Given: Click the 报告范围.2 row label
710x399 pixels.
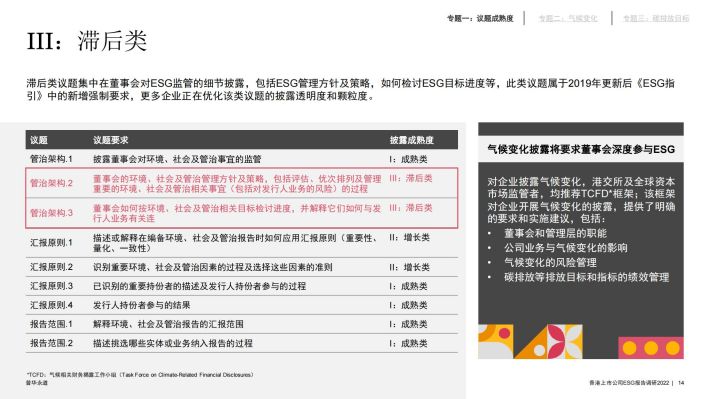Looking at the screenshot, I should [51, 343].
